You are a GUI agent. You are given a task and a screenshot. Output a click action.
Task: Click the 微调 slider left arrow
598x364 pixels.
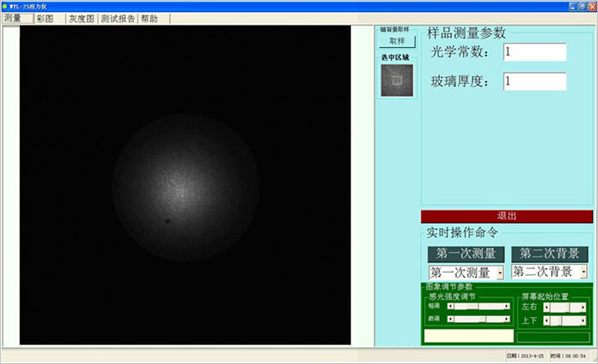click(x=450, y=319)
